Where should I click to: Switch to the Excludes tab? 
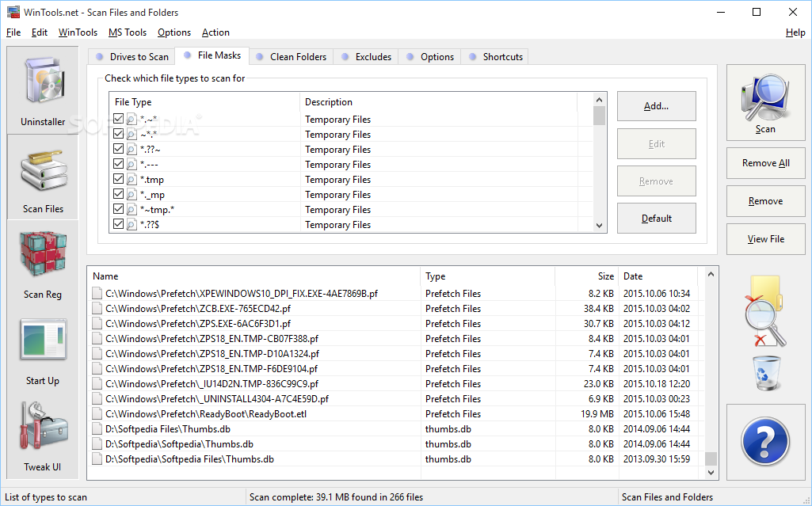click(366, 56)
